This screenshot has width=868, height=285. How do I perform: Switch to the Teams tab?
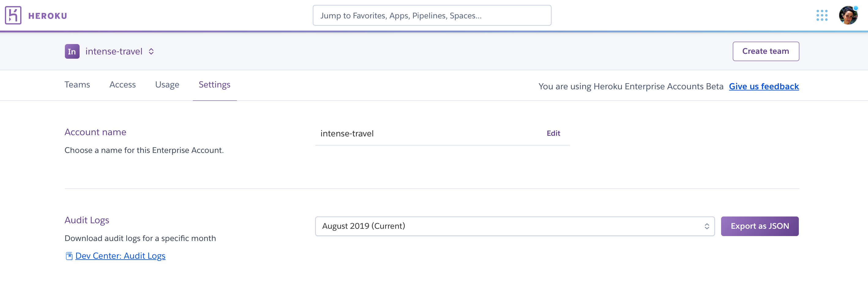(77, 85)
